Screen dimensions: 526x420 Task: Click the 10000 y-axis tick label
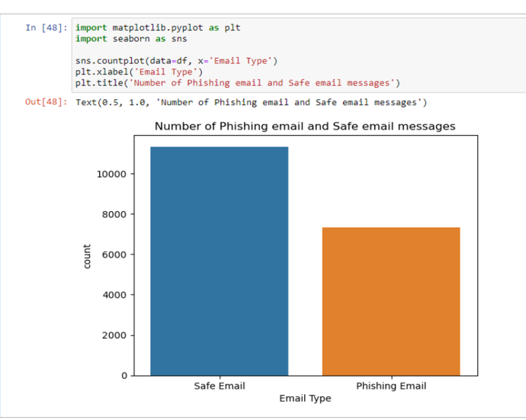click(111, 174)
